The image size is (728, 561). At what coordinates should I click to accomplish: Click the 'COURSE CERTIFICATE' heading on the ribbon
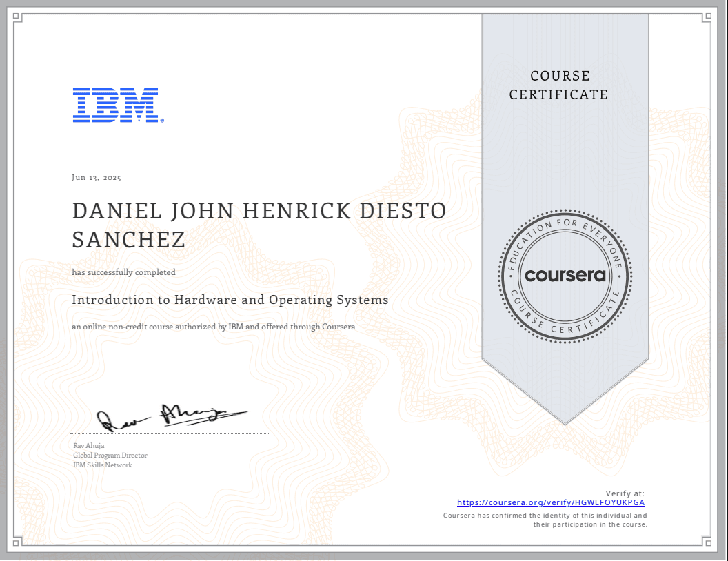point(559,85)
